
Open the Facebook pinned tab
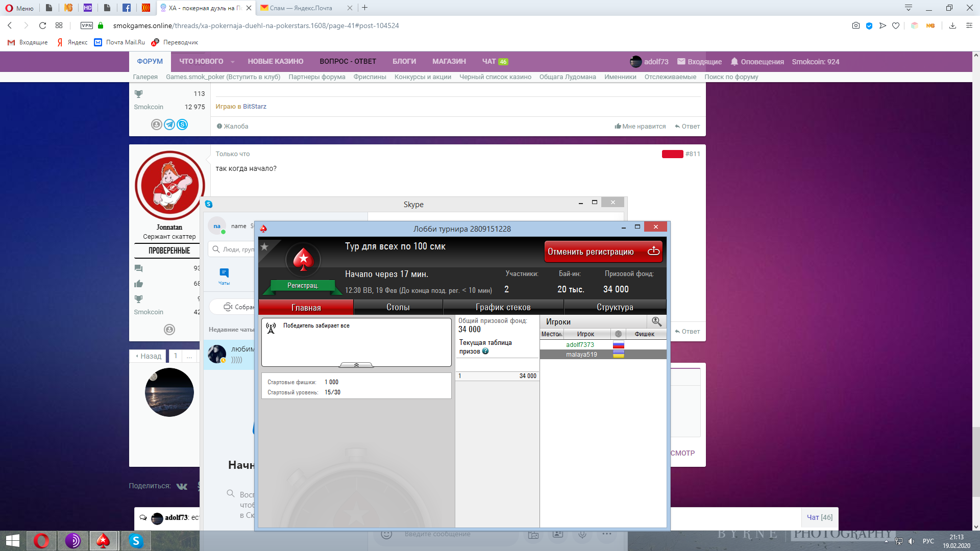[127, 8]
